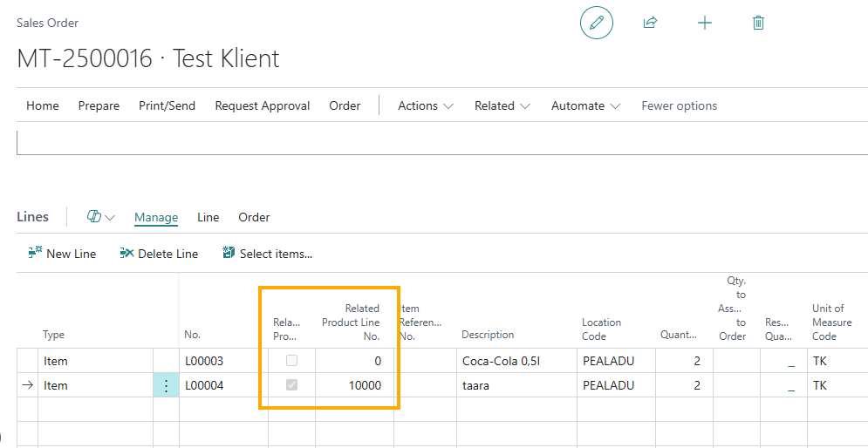Click the empty field below action bar
Screen dimensions: 868x448
coord(442,142)
